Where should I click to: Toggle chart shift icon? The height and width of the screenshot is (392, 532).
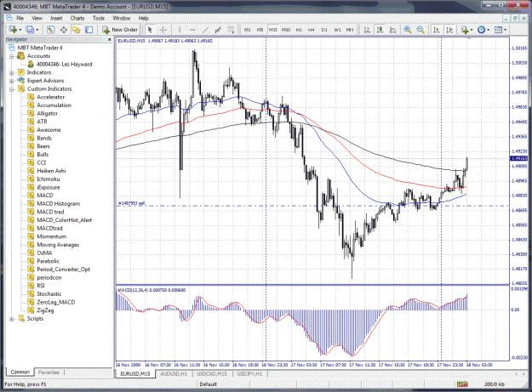point(449,30)
